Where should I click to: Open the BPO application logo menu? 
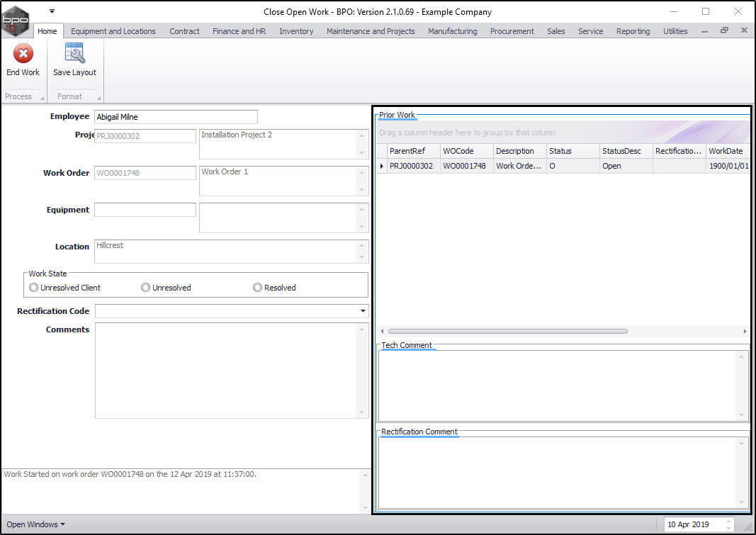point(16,21)
